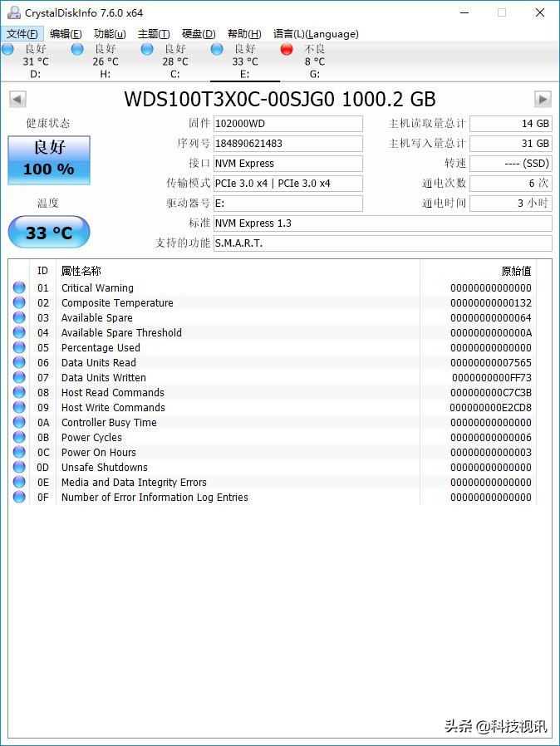Click total host writes value 31 GB
Viewport: 560px width, 746px height.
[x=510, y=144]
